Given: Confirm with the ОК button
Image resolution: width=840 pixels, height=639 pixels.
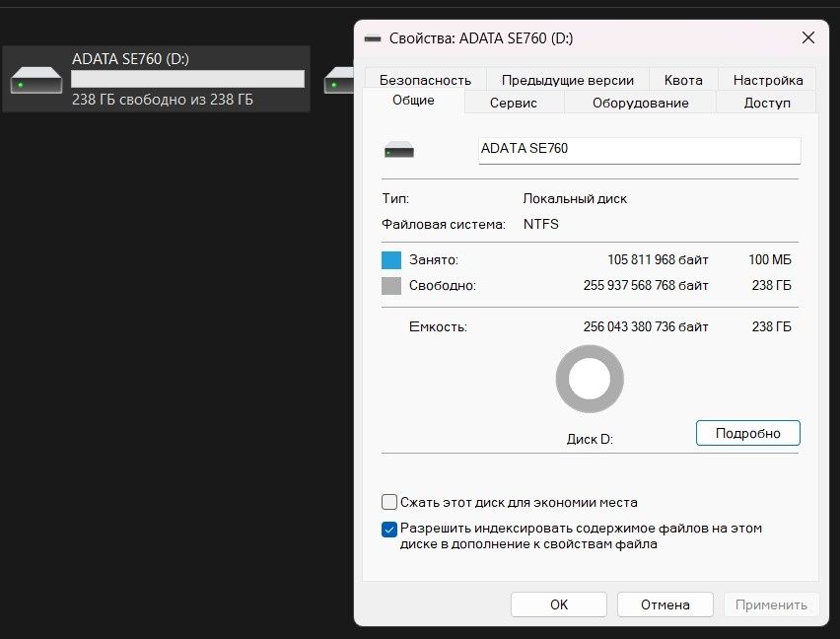Looking at the screenshot, I should pos(559,604).
